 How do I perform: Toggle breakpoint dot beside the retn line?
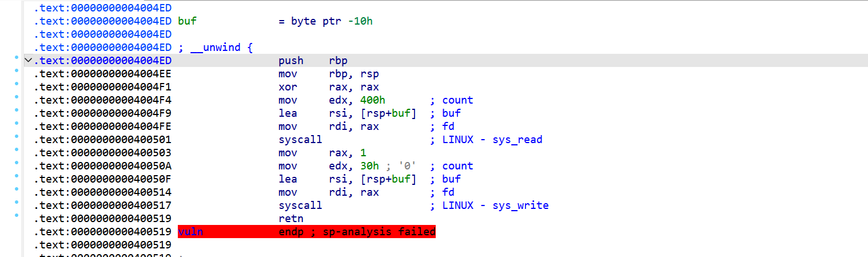coord(17,215)
